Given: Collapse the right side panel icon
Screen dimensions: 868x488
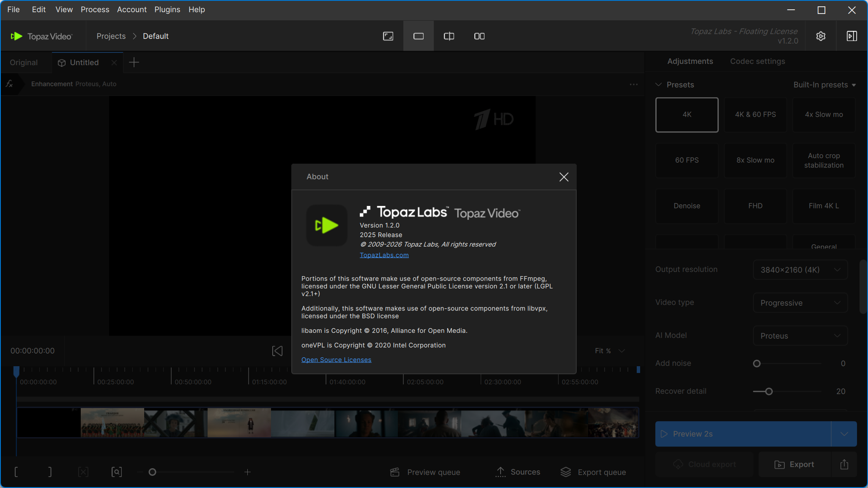Looking at the screenshot, I should (852, 36).
